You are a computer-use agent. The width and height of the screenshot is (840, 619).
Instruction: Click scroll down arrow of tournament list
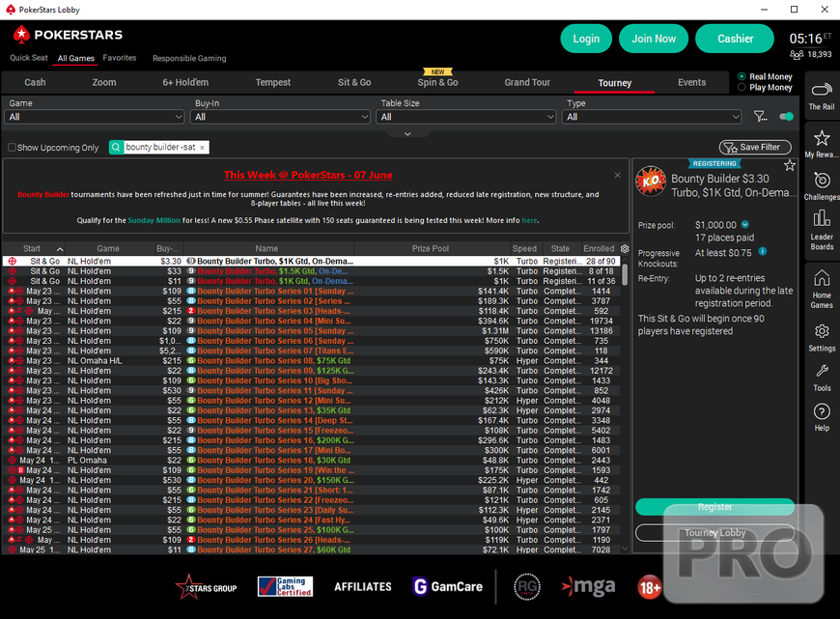(x=625, y=549)
